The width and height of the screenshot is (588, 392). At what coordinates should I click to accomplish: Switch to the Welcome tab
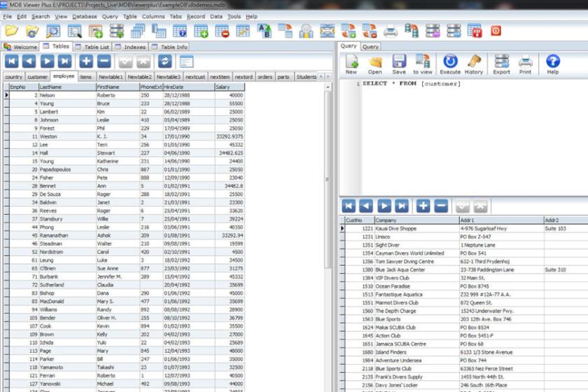click(x=20, y=47)
